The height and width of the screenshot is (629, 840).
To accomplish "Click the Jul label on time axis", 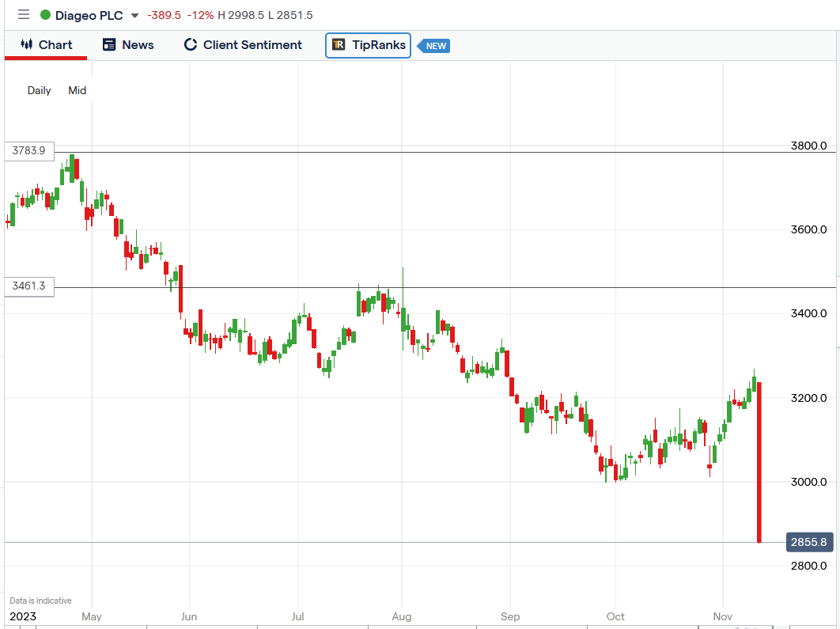I will tap(297, 616).
